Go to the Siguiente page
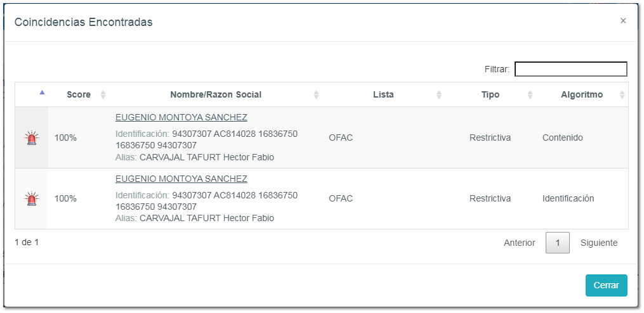 pos(598,243)
